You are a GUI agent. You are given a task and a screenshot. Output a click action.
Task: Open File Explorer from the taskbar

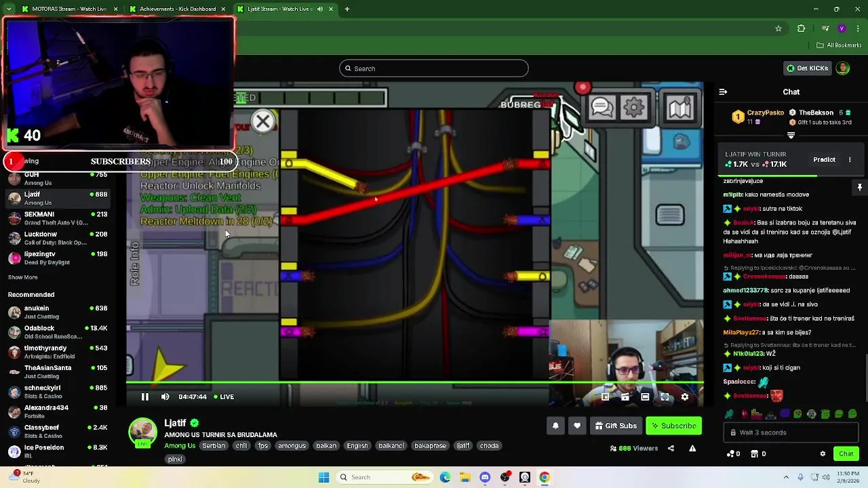tap(465, 477)
